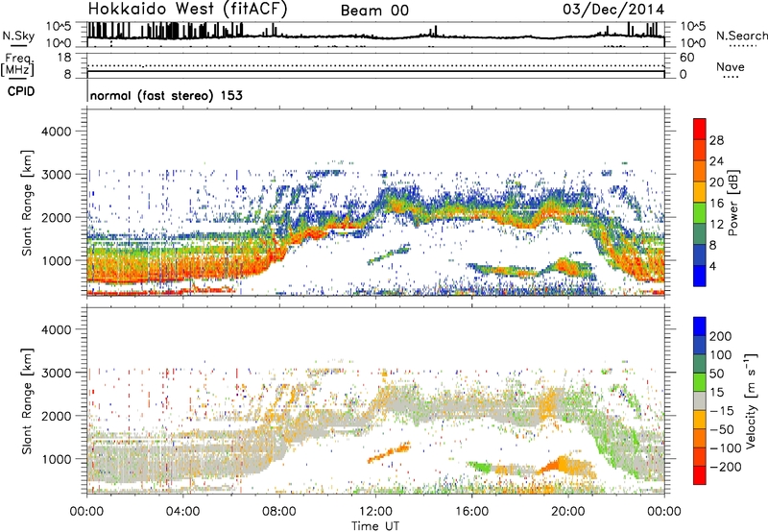Screen dimensions: 768x532
Task: Click the "20:00" time axis label
Action: (x=567, y=512)
